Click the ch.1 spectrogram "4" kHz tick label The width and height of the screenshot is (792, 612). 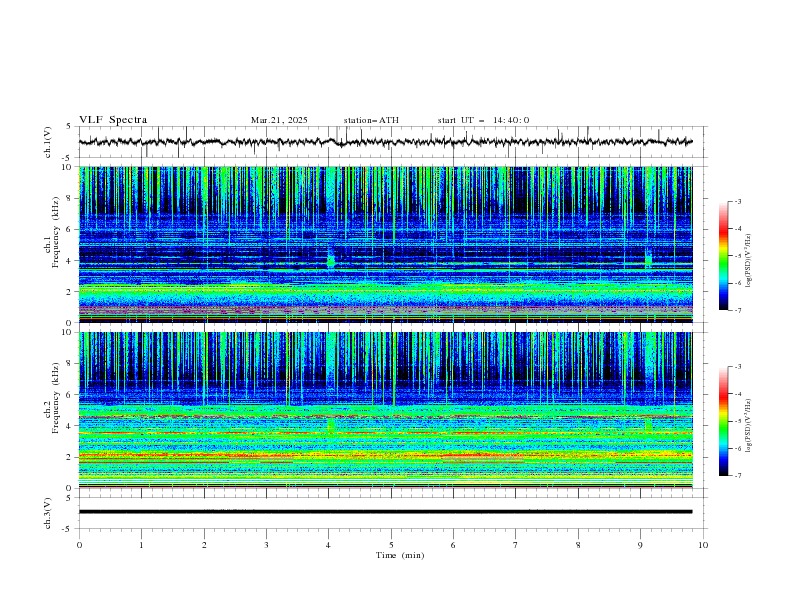pyautogui.click(x=70, y=261)
